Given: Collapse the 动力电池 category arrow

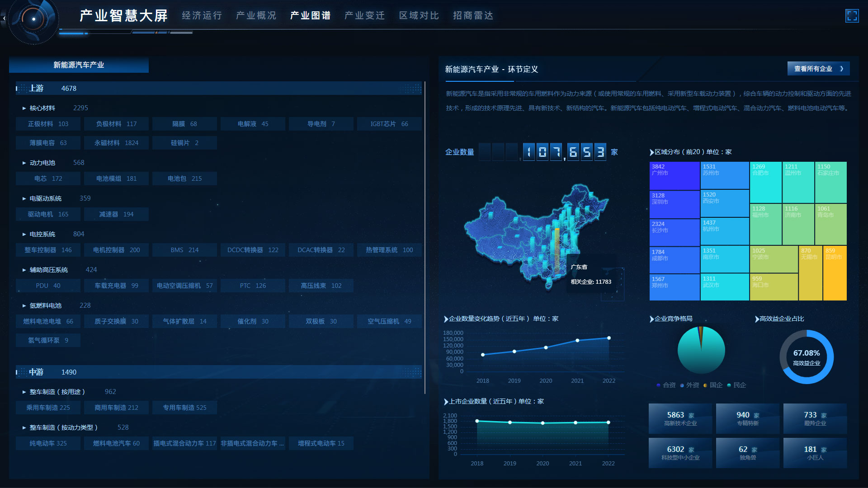Looking at the screenshot, I should [24, 163].
